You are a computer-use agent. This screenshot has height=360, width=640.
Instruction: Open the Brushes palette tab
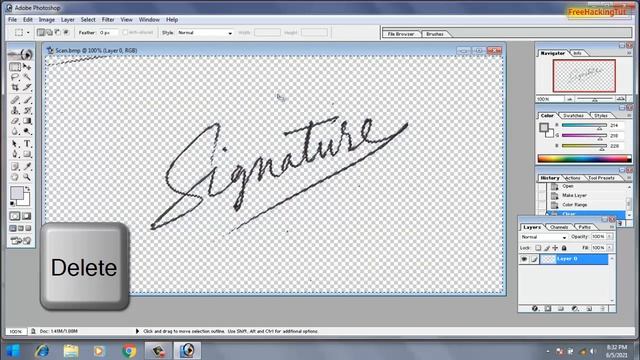[434, 34]
